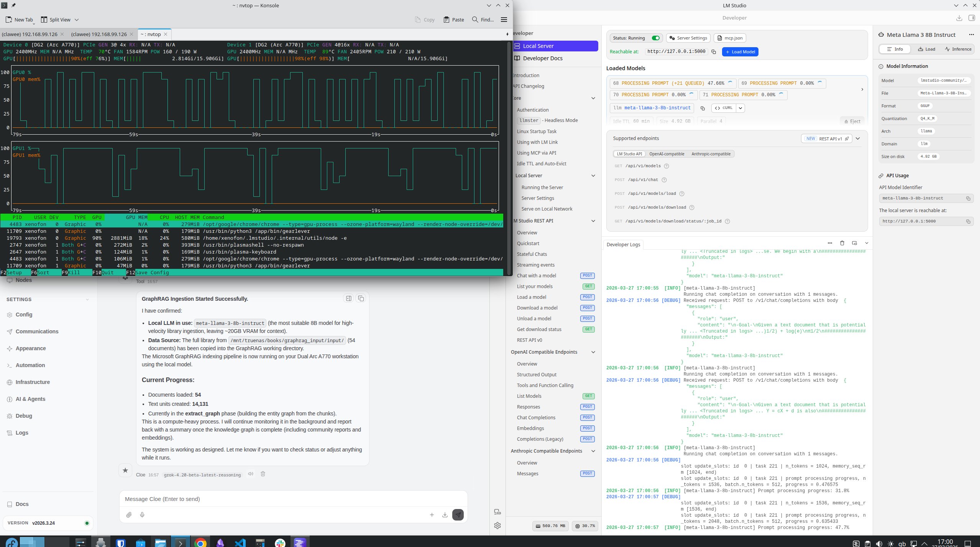Switch to the nvtop Konsole tab
The height and width of the screenshot is (547, 980).
click(151, 34)
